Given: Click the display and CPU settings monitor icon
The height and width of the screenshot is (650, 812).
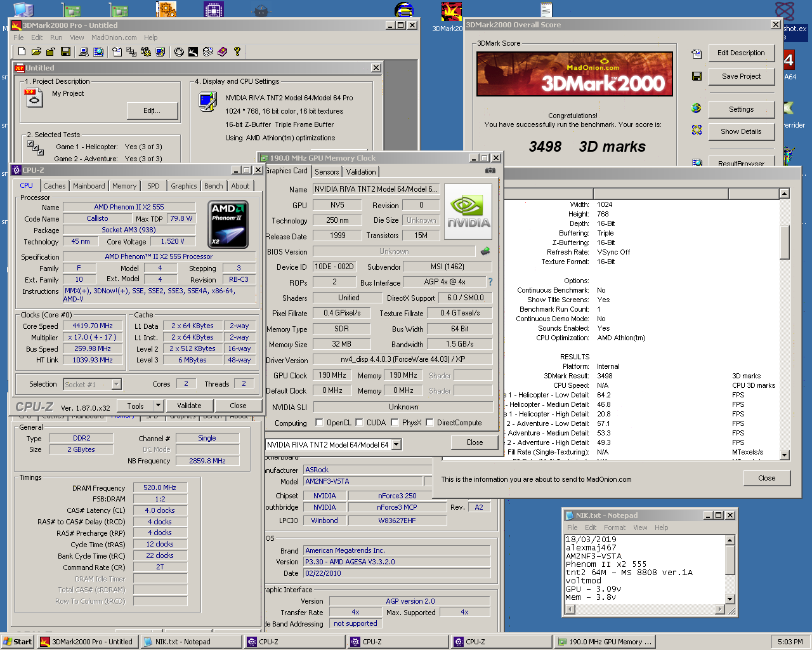Looking at the screenshot, I should click(x=207, y=102).
